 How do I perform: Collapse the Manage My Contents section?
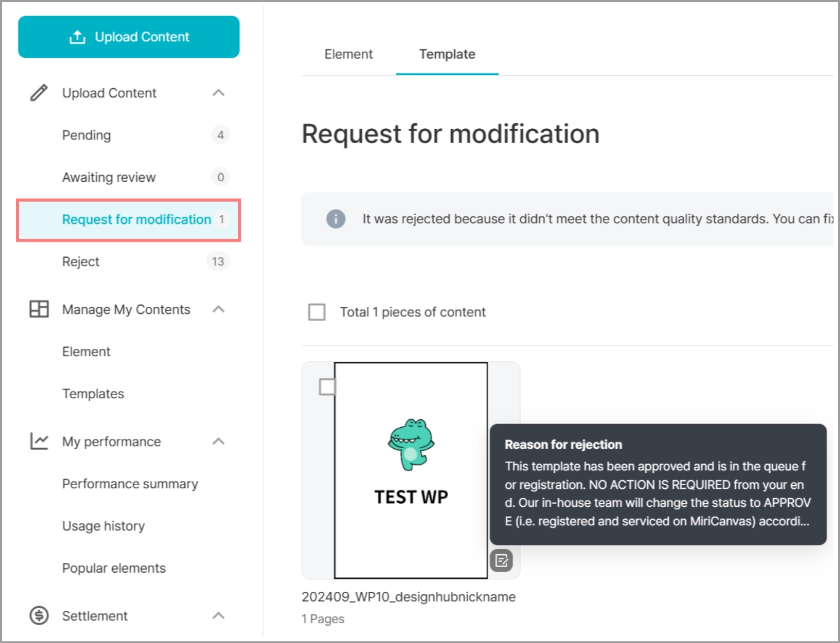pos(218,309)
